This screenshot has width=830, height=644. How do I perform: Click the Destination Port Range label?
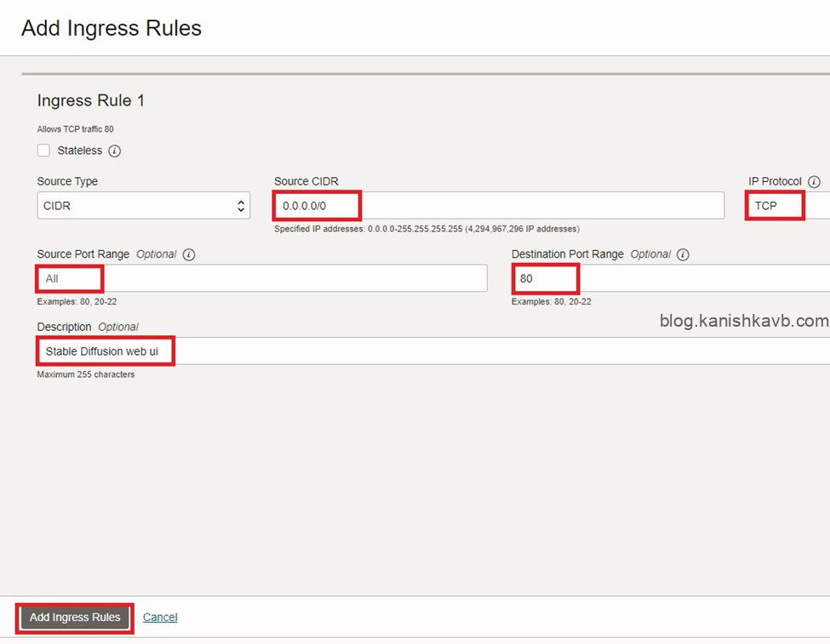pyautogui.click(x=567, y=254)
